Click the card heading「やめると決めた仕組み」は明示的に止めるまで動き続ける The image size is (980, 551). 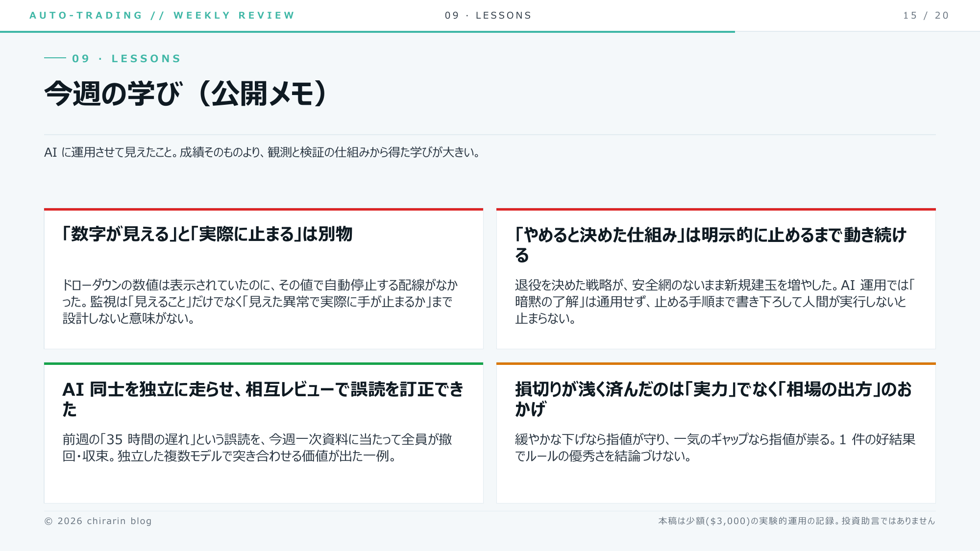pyautogui.click(x=710, y=245)
